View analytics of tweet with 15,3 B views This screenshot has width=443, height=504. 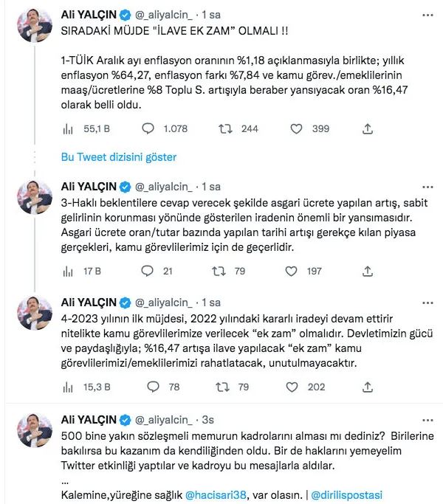coord(68,386)
